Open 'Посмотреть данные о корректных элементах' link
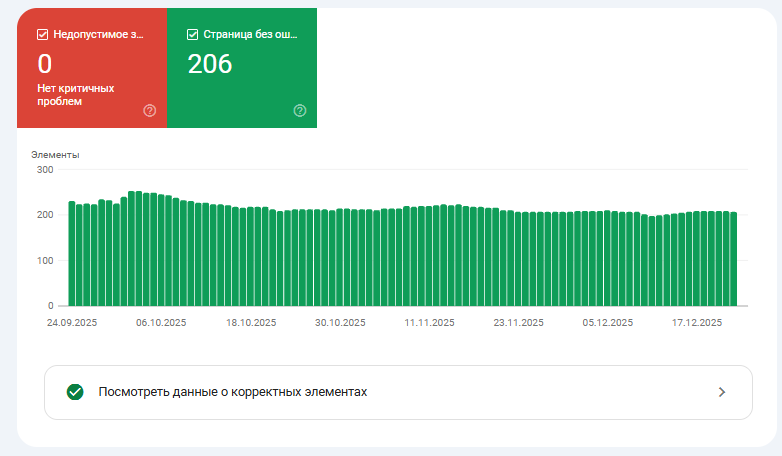782x456 pixels. (x=233, y=392)
